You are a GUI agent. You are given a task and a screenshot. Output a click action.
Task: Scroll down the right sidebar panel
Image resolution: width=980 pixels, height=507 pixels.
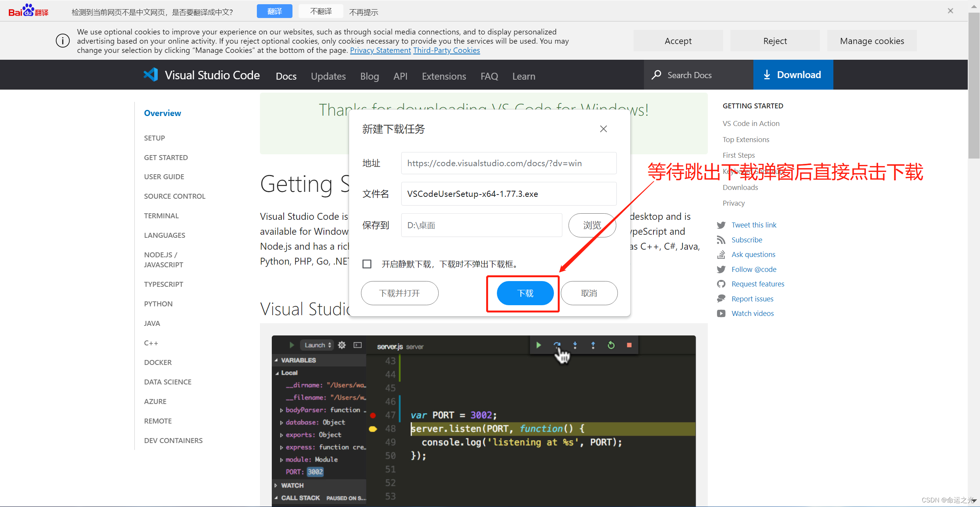[x=975, y=502]
